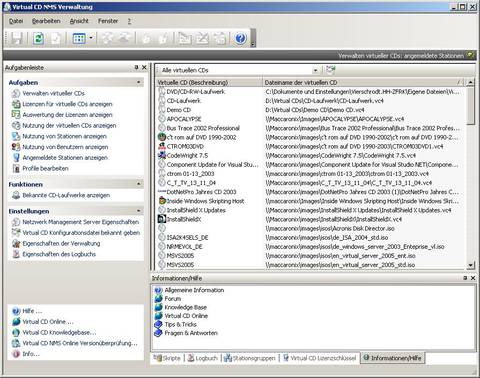
Task: Open 'Tips & Tricks' in help panel
Action: (180, 324)
